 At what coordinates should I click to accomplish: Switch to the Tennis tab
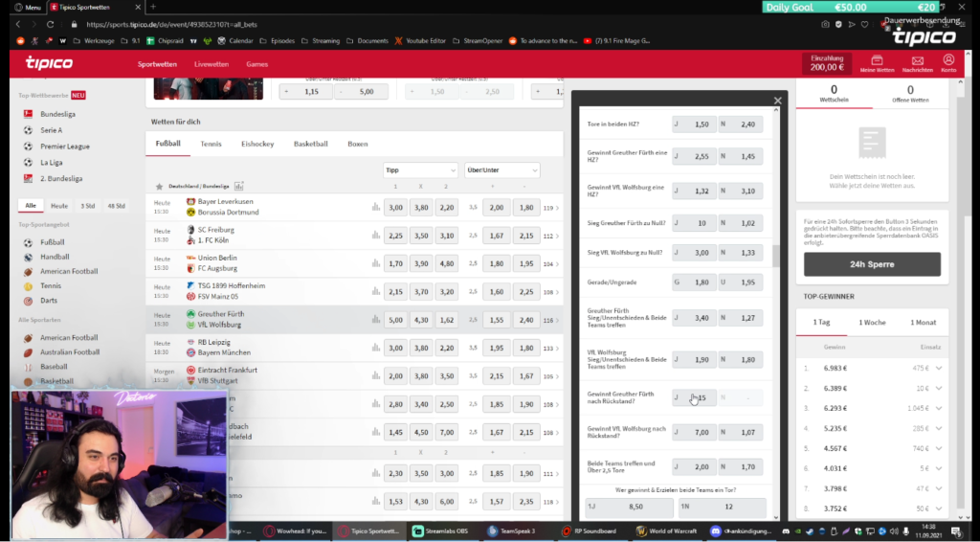tap(211, 144)
